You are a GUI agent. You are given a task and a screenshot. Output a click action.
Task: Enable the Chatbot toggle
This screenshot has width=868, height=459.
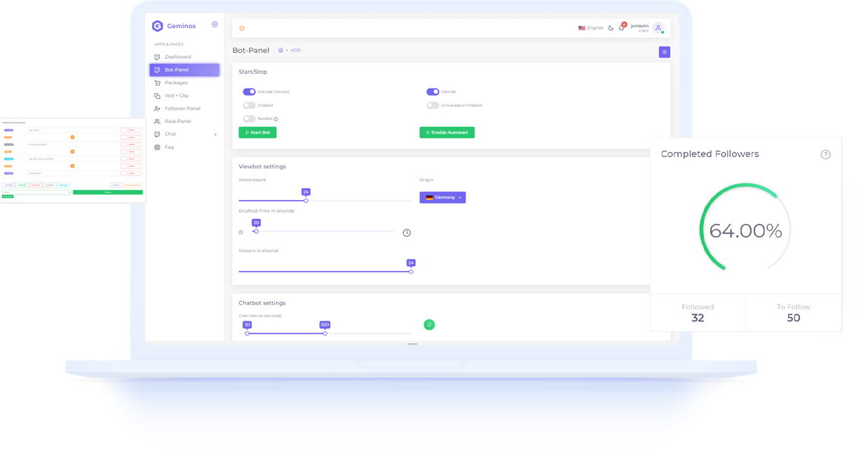[249, 105]
